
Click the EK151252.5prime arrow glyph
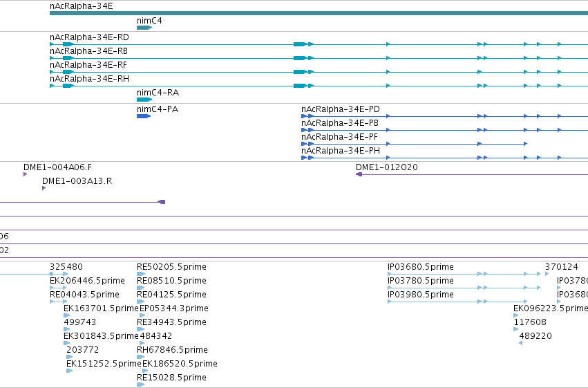point(69,371)
